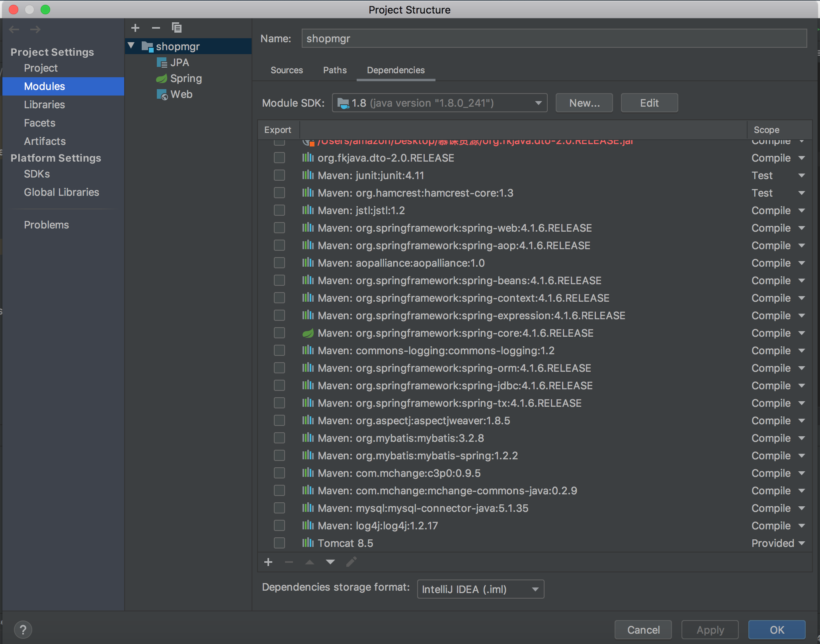This screenshot has height=644, width=820.
Task: Click the remove dependency minus icon
Action: 289,562
